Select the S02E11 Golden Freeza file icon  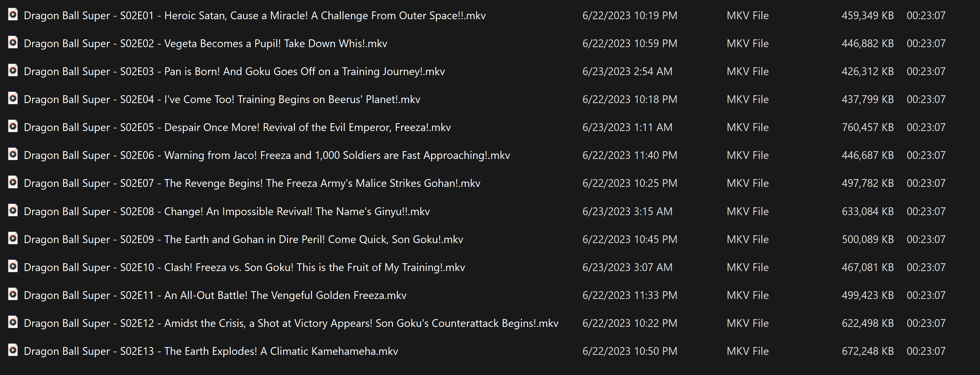click(x=13, y=295)
